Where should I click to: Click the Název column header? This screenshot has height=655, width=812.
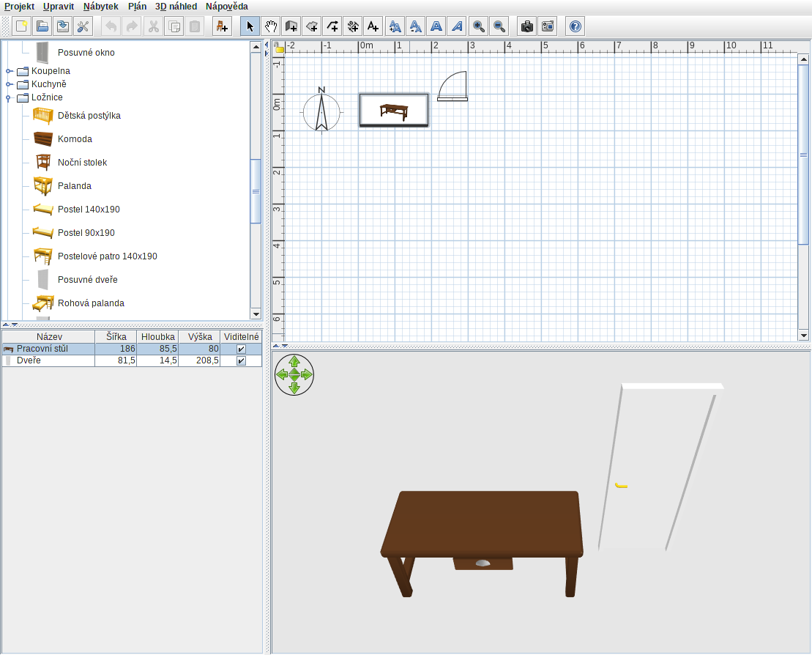48,336
